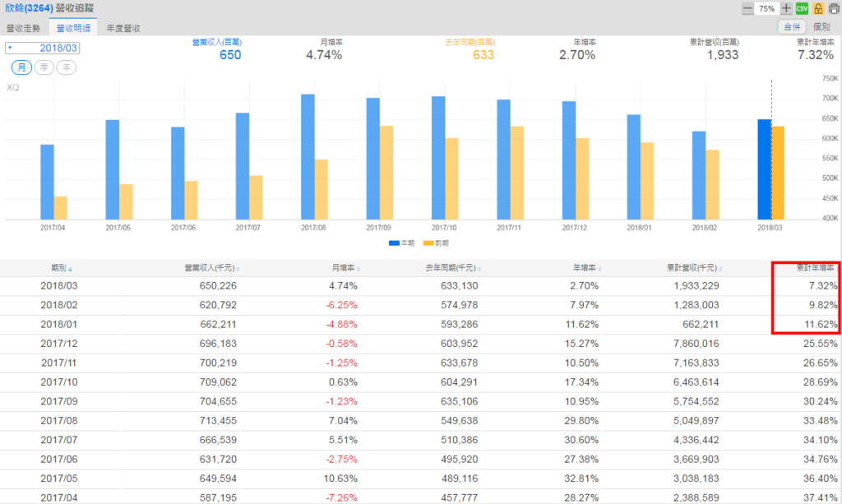Click the blue 本期 legend swatch

tap(394, 243)
